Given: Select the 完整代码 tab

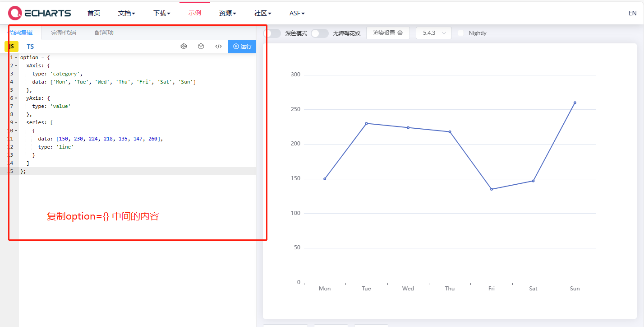Looking at the screenshot, I should [x=64, y=33].
